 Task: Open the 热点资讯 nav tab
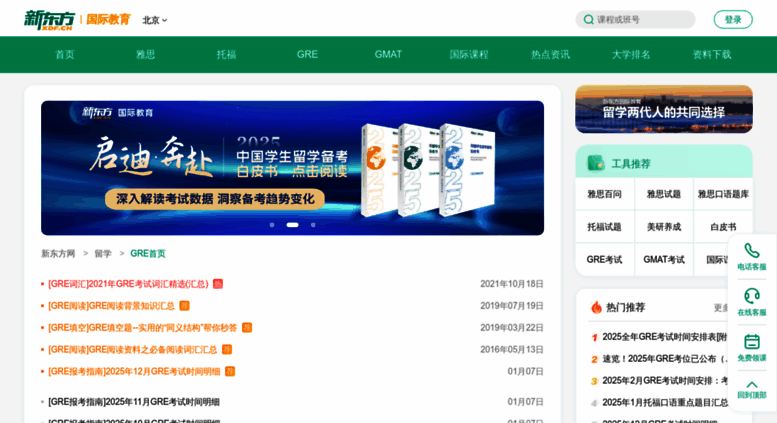pos(550,54)
